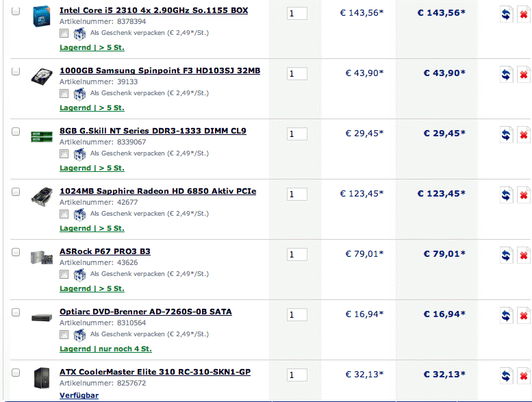Select row checkbox for Samsung Spinpoint F3
This screenshot has height=402, width=532.
pyautogui.click(x=16, y=71)
